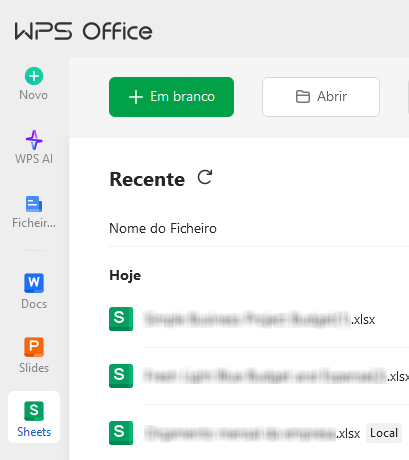The width and height of the screenshot is (409, 460).
Task: Click the green Novo plus icon
Action: pos(34,76)
